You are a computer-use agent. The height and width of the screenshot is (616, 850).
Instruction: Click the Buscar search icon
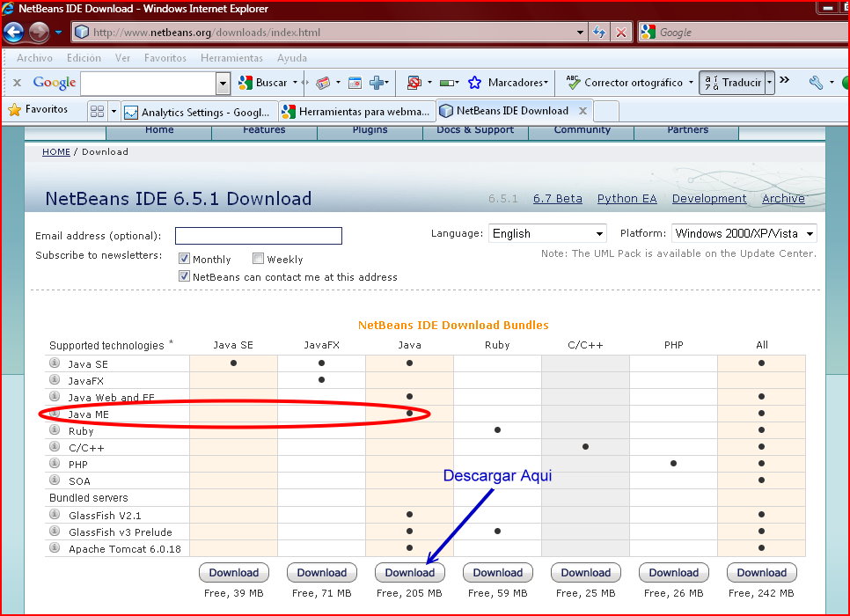[245, 83]
